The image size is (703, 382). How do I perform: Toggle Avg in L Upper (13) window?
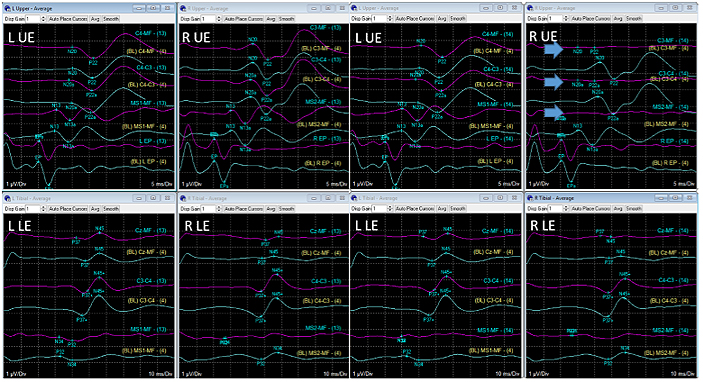[x=95, y=19]
